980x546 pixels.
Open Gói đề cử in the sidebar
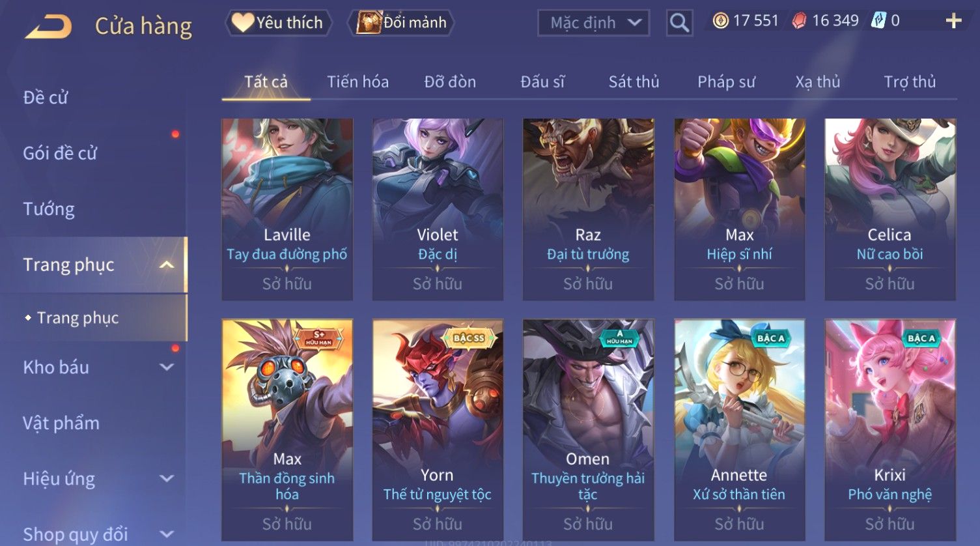pos(60,153)
